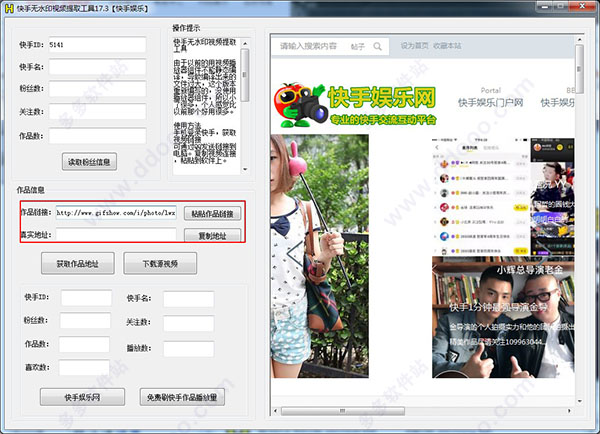Viewport: 600px width, 434px height.
Task: Click the 操作提示 scrollbar down arrow
Action: tap(245, 169)
